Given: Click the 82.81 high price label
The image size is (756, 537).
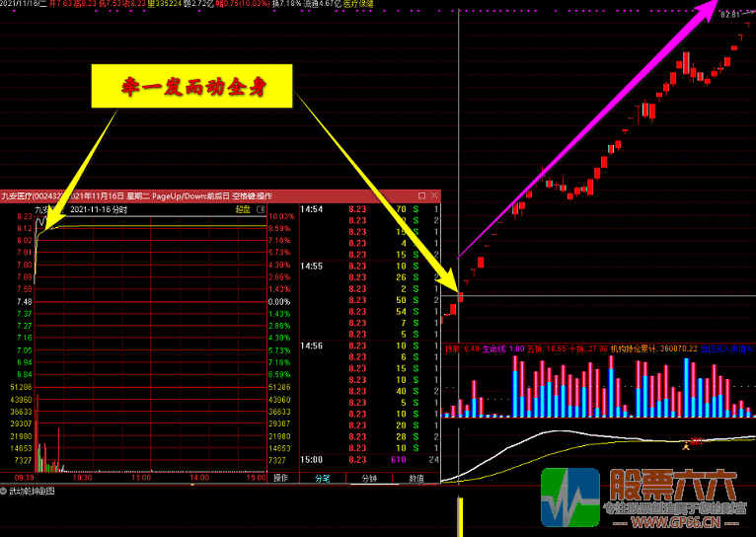Looking at the screenshot, I should 730,15.
